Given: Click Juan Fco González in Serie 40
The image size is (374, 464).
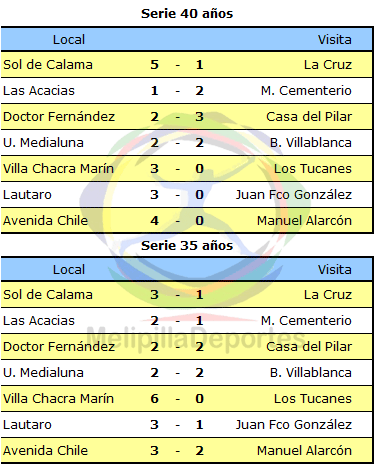Looking at the screenshot, I should [294, 195].
